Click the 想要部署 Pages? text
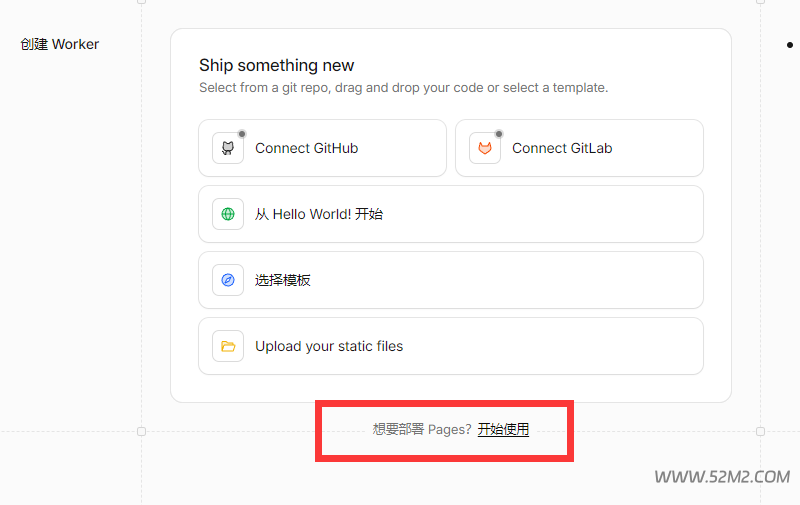The image size is (800, 505). coord(422,430)
